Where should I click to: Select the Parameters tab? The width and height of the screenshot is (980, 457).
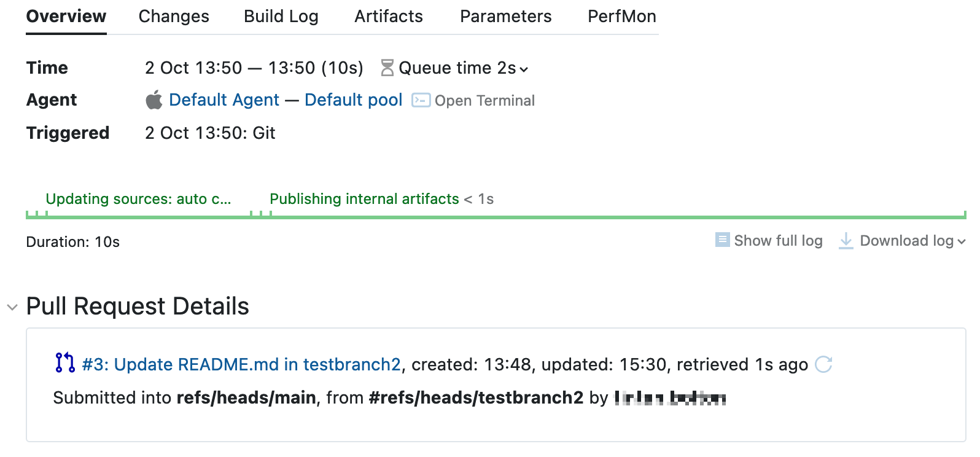click(x=505, y=17)
